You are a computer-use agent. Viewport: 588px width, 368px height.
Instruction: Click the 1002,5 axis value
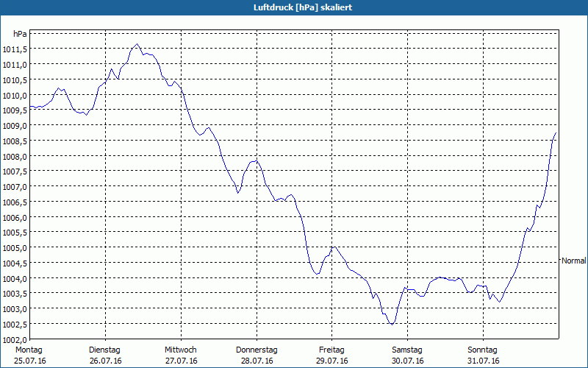coord(15,325)
